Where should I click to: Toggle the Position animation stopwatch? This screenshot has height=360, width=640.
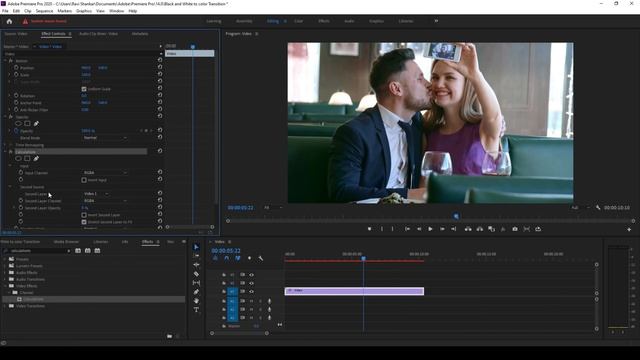tap(16, 67)
